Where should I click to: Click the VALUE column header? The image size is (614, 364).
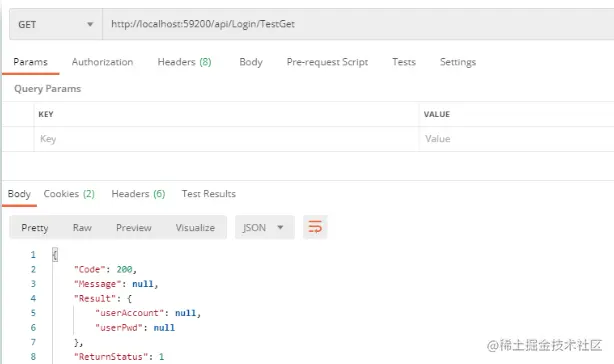[x=437, y=114]
